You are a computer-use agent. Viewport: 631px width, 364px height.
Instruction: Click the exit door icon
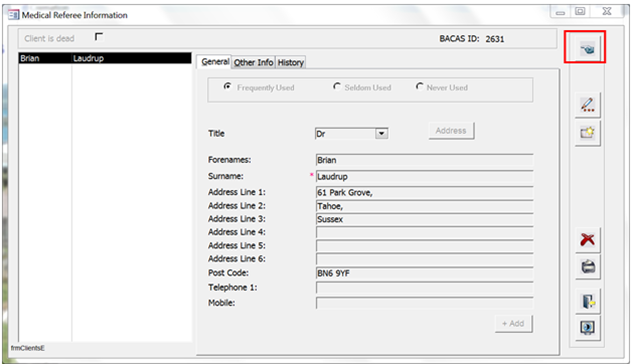point(588,301)
